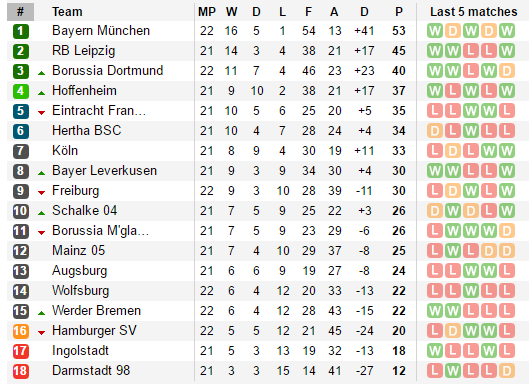Click Hamburger SV's orange rank 16 badge

(21, 331)
